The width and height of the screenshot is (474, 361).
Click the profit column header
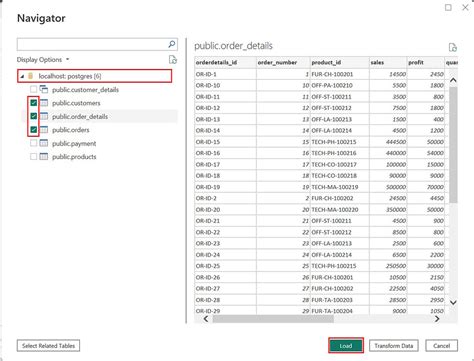(x=426, y=62)
